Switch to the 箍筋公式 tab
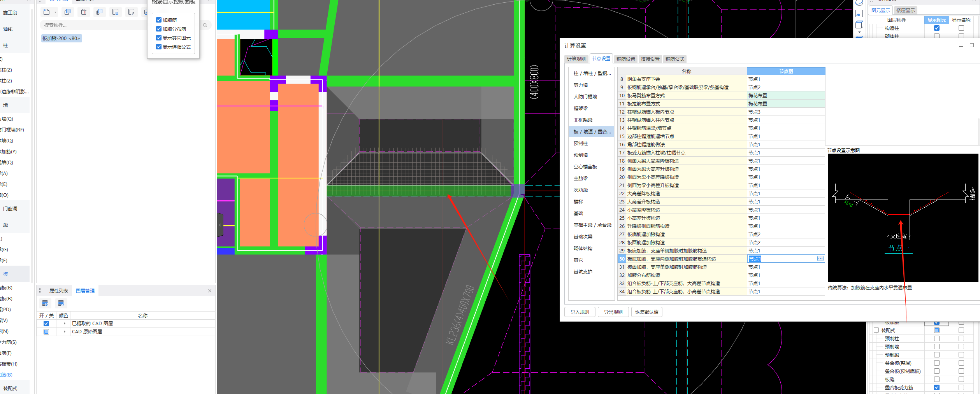This screenshot has height=394, width=980. click(675, 59)
